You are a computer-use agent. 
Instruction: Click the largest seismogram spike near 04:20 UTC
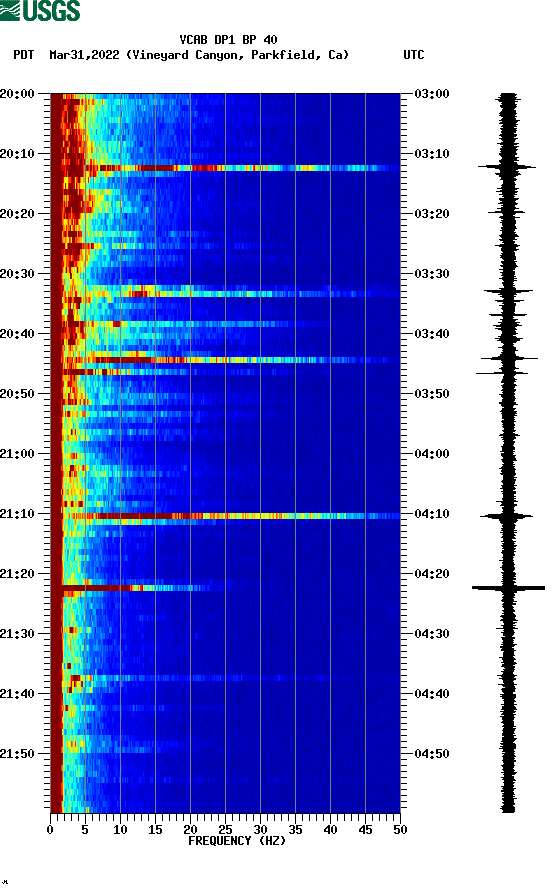click(508, 588)
